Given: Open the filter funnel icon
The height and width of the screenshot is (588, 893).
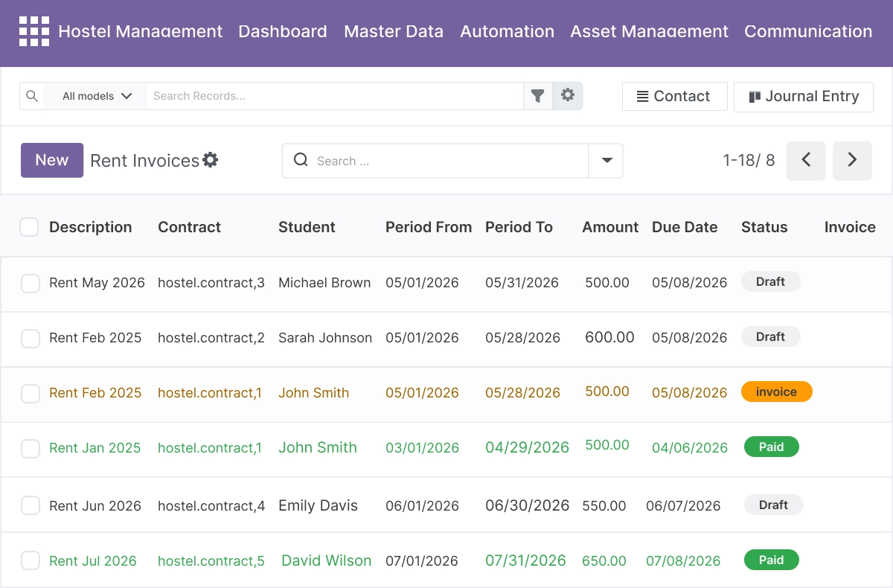Looking at the screenshot, I should point(538,96).
